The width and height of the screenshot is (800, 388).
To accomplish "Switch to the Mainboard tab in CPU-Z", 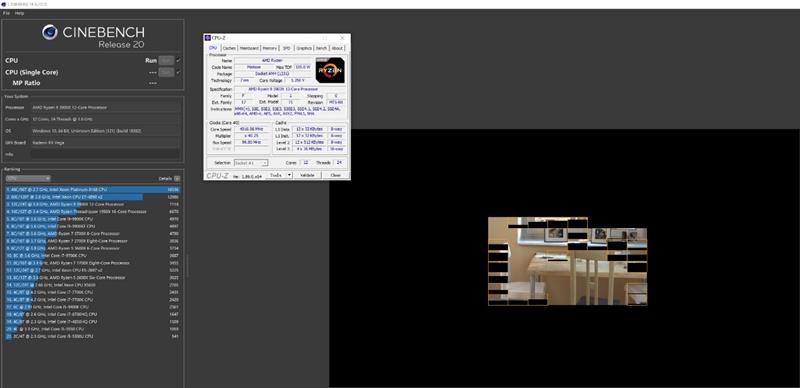I will [249, 48].
